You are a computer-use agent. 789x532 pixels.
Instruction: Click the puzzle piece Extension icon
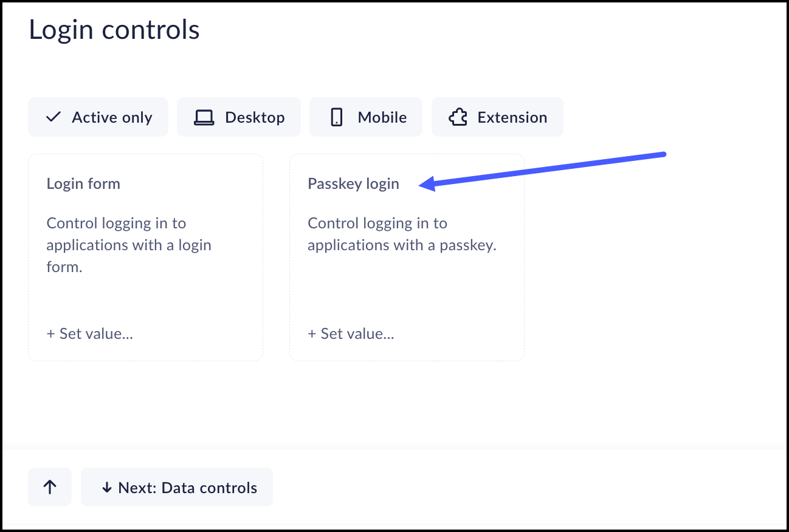coord(458,117)
